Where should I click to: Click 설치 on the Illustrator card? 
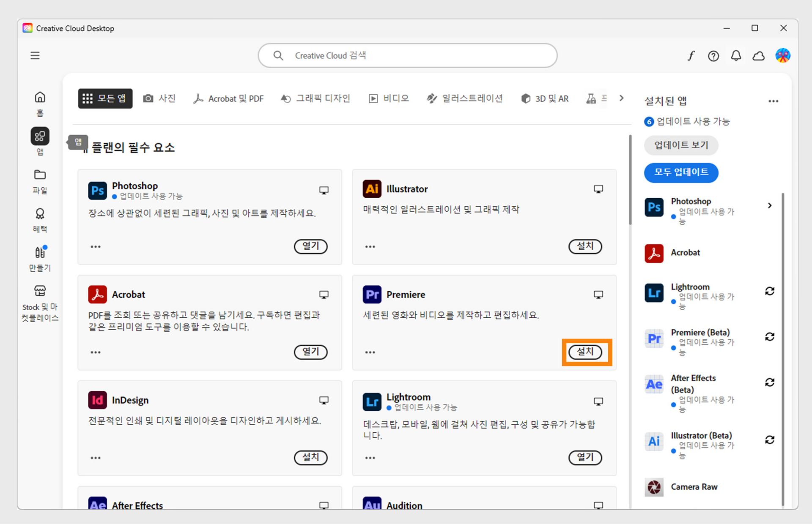(x=585, y=246)
